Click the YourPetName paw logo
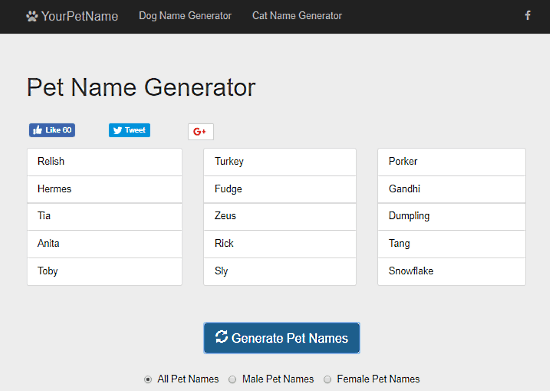This screenshot has width=550, height=391. 72,16
